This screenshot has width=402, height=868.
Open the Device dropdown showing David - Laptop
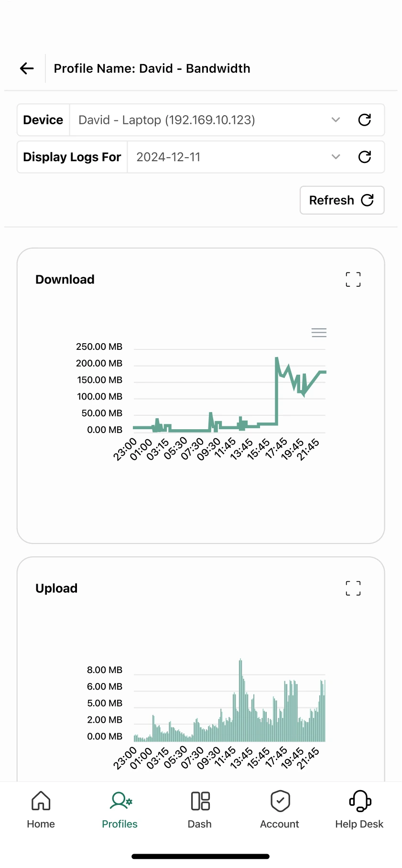click(x=210, y=120)
